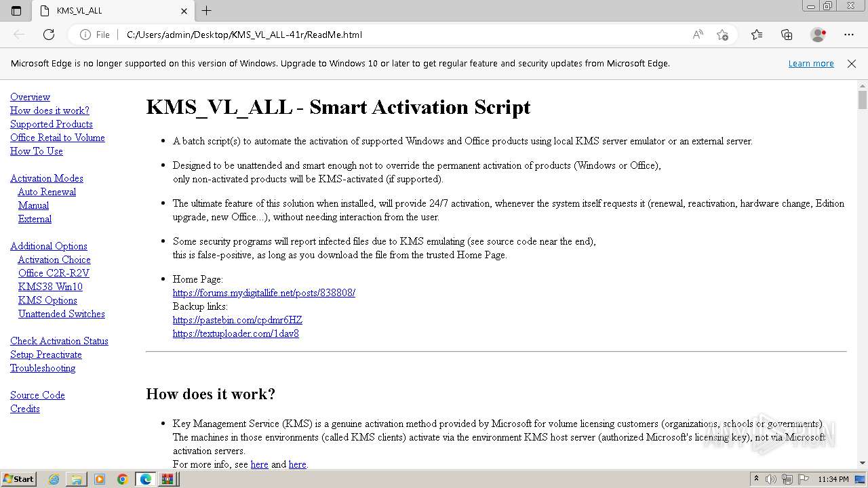
Task: Open the taskbar clock 11:34 PM
Action: [x=833, y=479]
